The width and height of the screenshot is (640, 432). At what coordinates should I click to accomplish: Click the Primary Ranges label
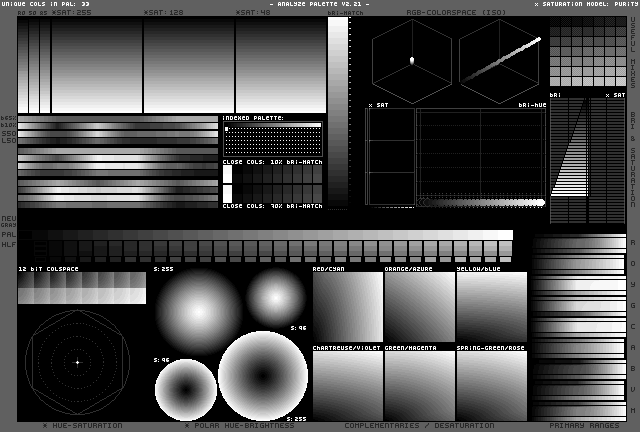click(x=579, y=426)
